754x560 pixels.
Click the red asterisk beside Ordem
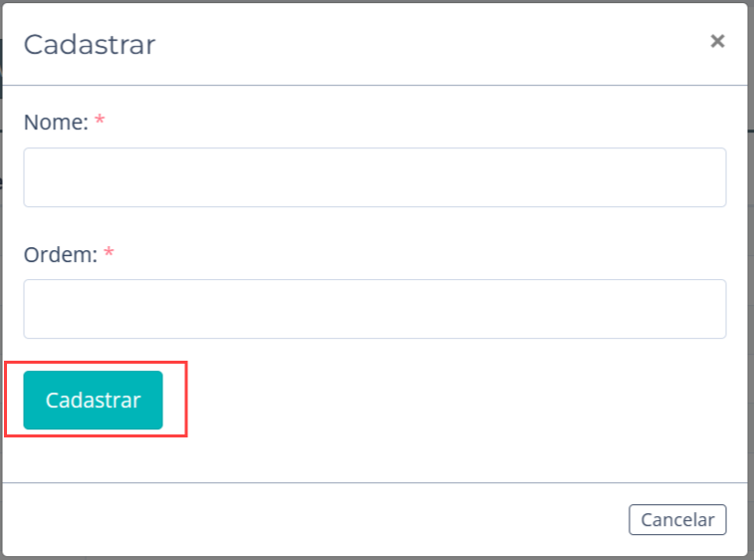pyautogui.click(x=109, y=253)
